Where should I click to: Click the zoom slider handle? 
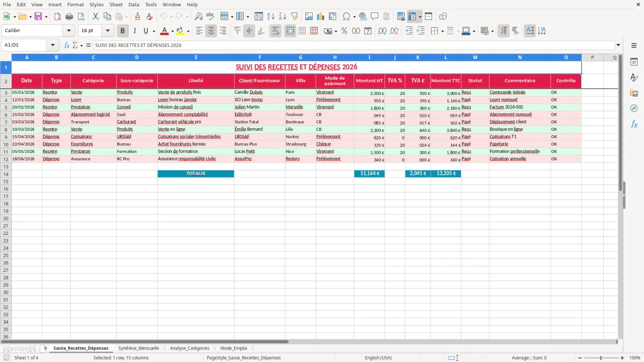(x=601, y=358)
